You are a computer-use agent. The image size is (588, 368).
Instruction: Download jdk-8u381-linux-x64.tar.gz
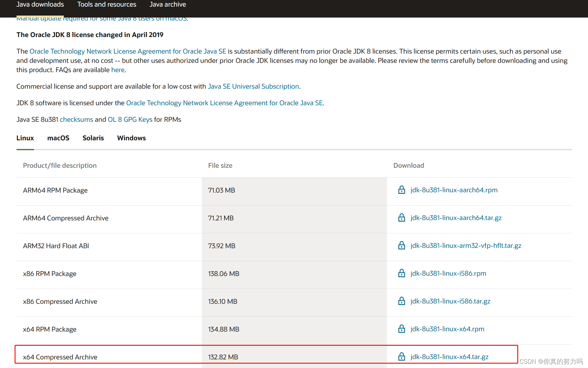pyautogui.click(x=449, y=357)
